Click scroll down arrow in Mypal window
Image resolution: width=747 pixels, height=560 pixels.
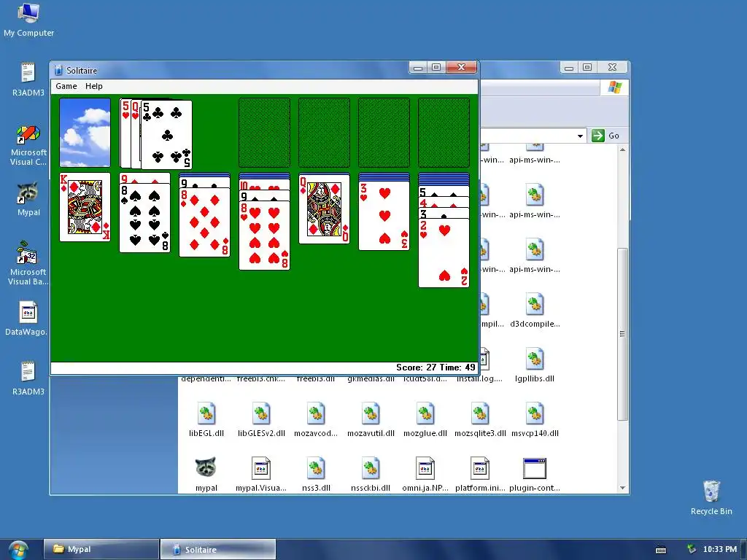coord(622,488)
